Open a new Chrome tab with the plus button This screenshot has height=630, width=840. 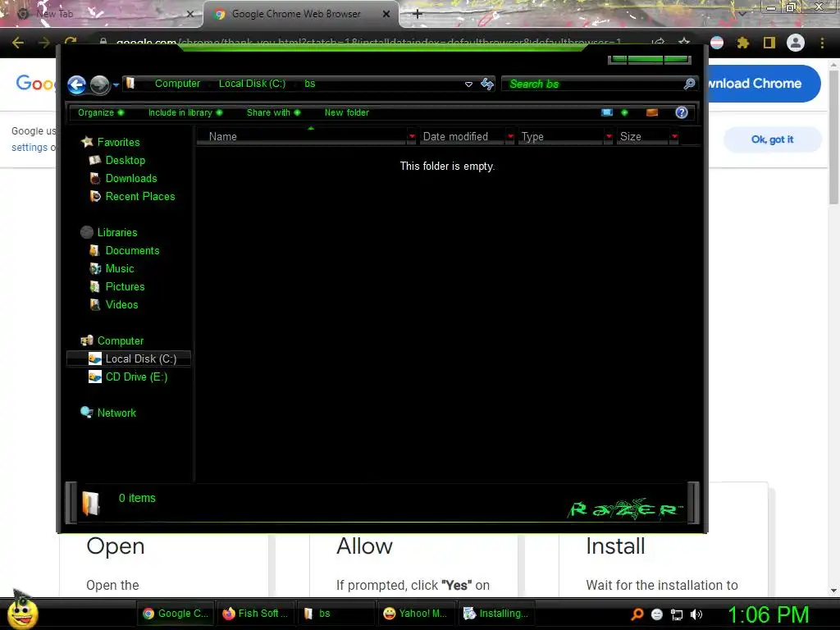(418, 14)
